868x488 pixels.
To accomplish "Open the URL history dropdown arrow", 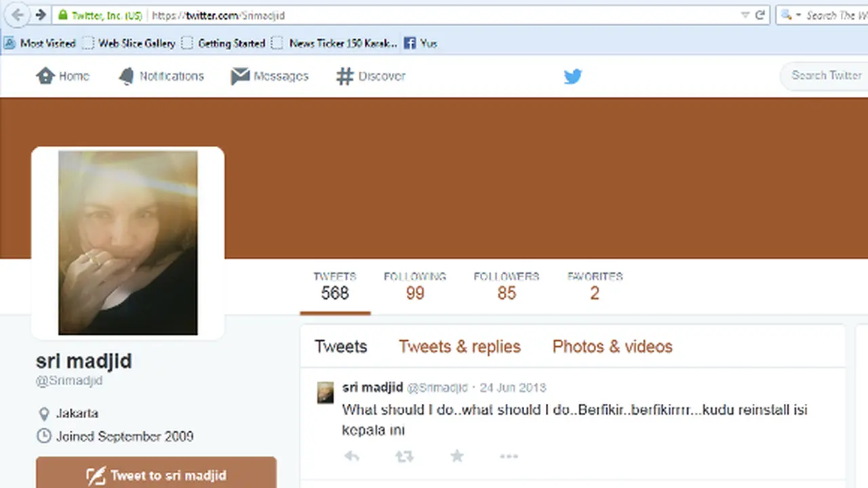I will [x=745, y=15].
